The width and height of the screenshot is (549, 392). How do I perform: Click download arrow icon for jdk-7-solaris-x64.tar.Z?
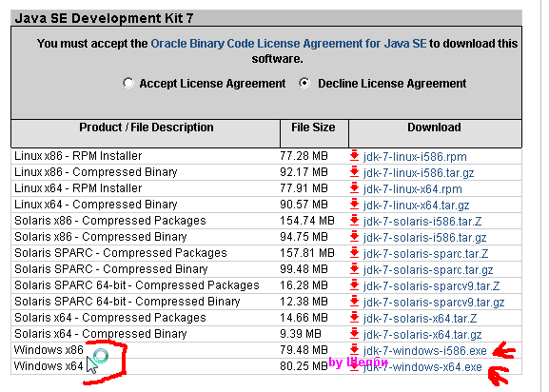click(354, 318)
